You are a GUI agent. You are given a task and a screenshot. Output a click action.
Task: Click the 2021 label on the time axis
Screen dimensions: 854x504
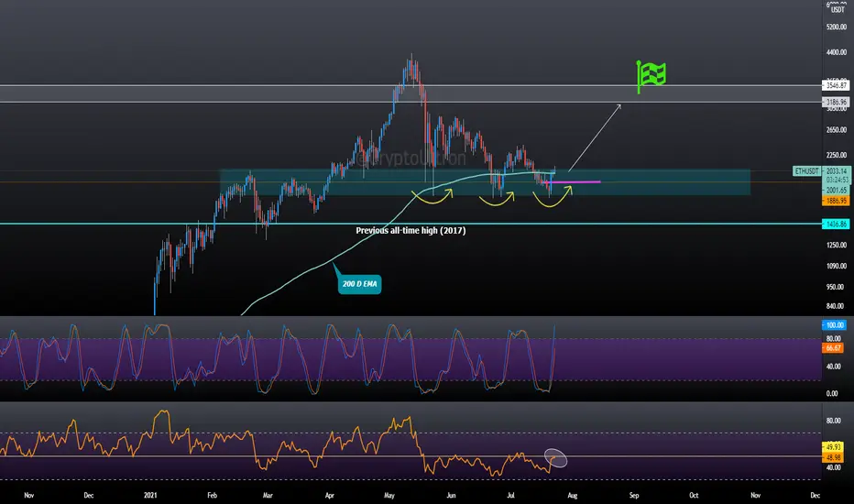pos(150,495)
